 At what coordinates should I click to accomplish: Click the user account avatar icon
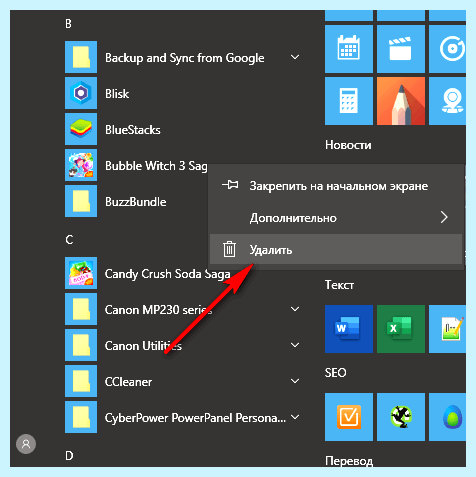pyautogui.click(x=26, y=444)
